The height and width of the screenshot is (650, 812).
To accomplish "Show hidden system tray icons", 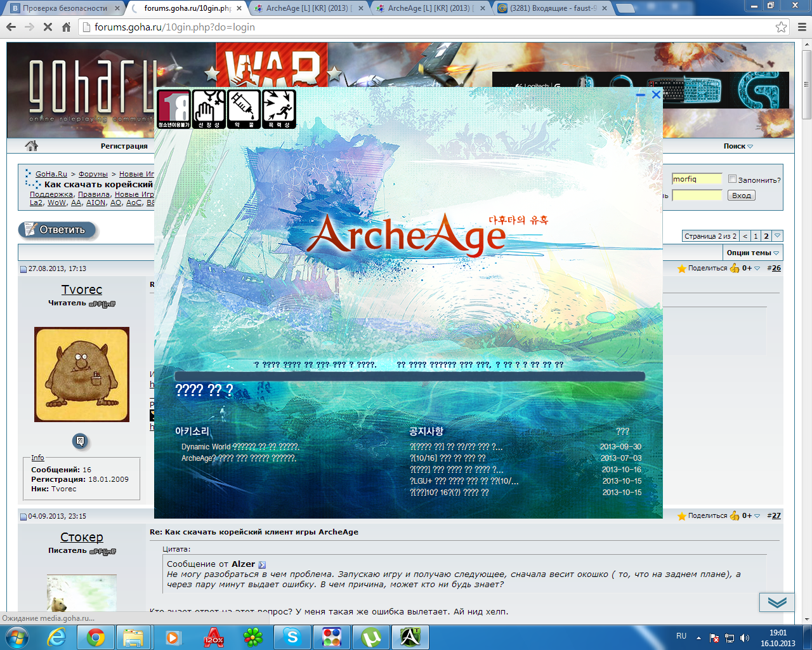I will (698, 637).
